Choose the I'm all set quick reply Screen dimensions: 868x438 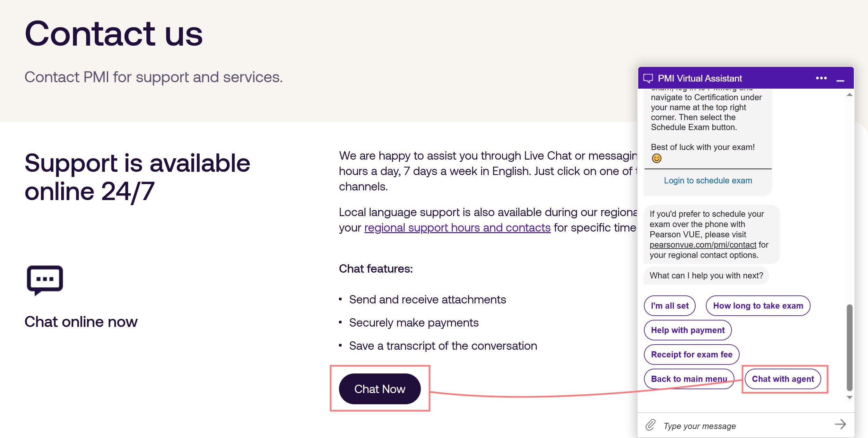click(x=670, y=305)
